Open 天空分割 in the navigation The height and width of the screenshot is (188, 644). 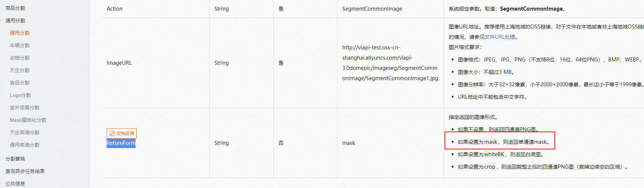point(19,70)
